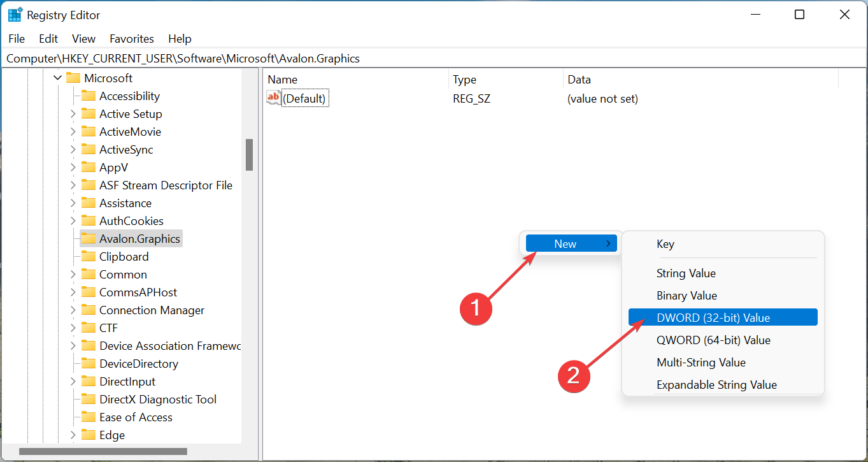Click the AuthCookies folder icon
Viewport: 868px width, 462px height.
89,221
